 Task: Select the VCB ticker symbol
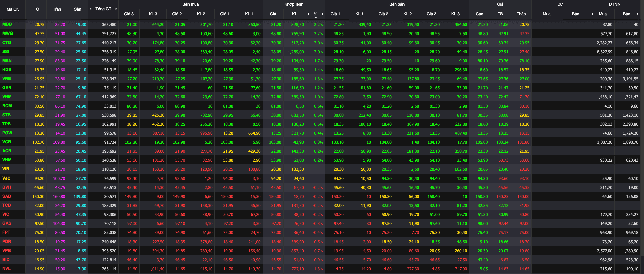[7, 142]
